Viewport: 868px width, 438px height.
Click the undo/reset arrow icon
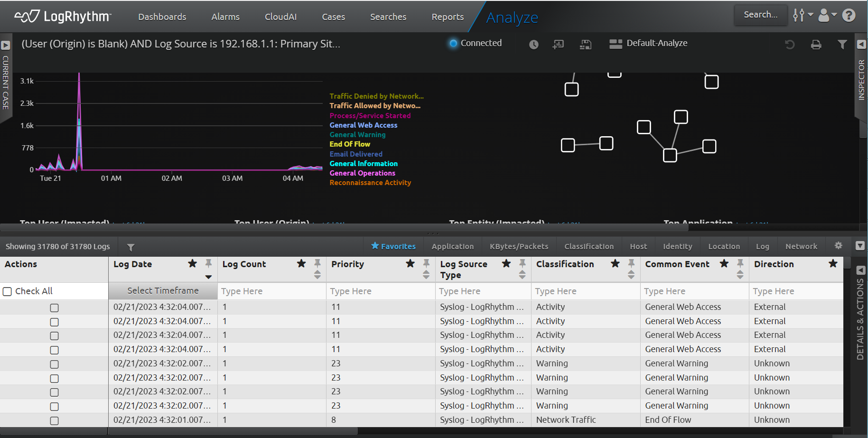point(790,44)
